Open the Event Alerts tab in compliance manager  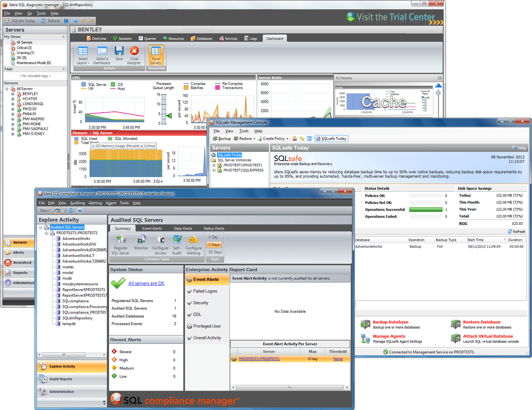point(152,228)
